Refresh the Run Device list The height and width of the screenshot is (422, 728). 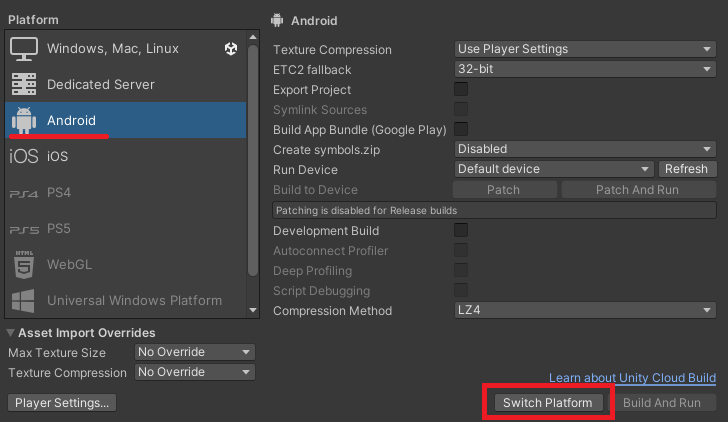[686, 169]
